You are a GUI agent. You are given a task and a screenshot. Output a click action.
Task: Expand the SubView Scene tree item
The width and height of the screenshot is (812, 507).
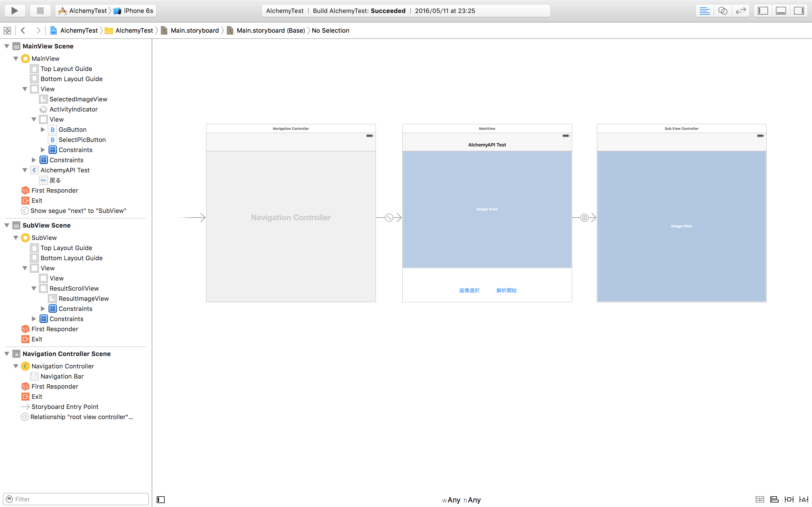click(6, 225)
